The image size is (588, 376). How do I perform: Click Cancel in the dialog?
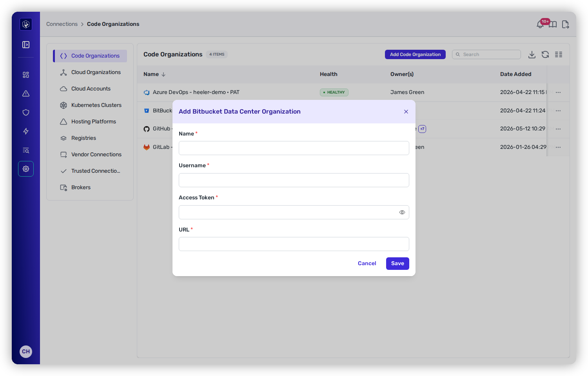[x=367, y=264]
